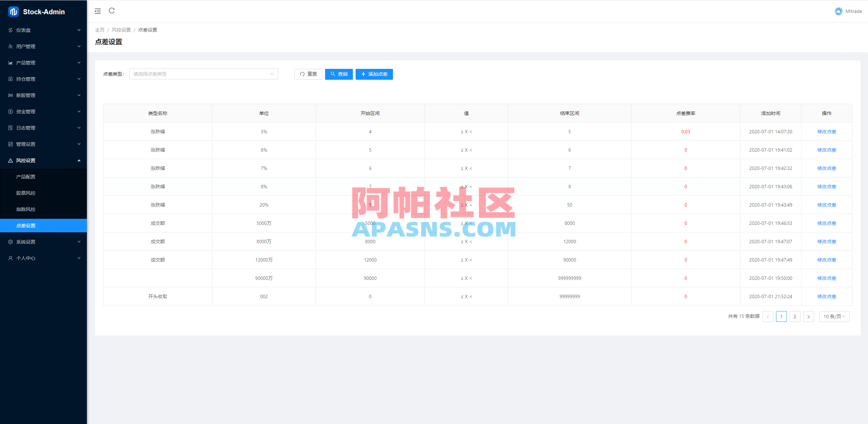Viewport: 868px width, 424px height.
Task: Navigate to breadcrumb 主页 link
Action: (100, 30)
